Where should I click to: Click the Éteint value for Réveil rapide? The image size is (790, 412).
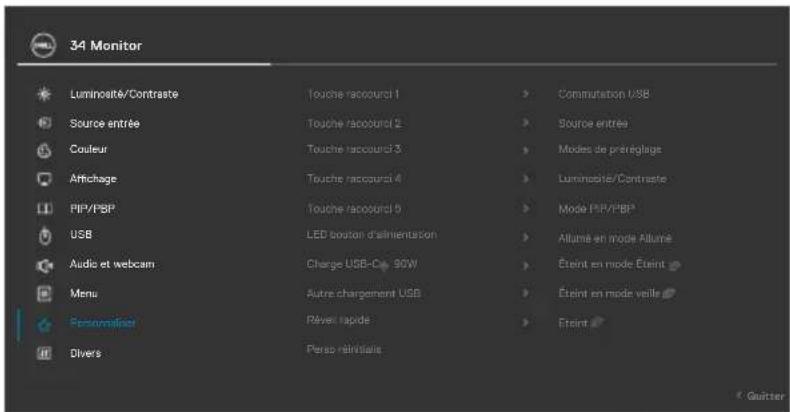(573, 323)
